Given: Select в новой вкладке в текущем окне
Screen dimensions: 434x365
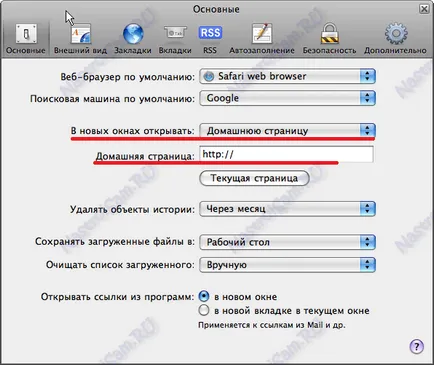Looking at the screenshot, I should [204, 311].
